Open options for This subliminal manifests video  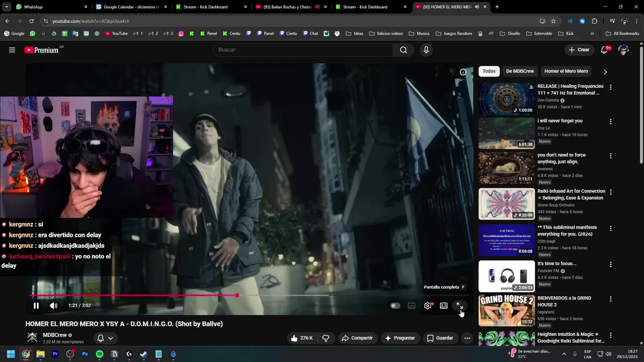[611, 228]
